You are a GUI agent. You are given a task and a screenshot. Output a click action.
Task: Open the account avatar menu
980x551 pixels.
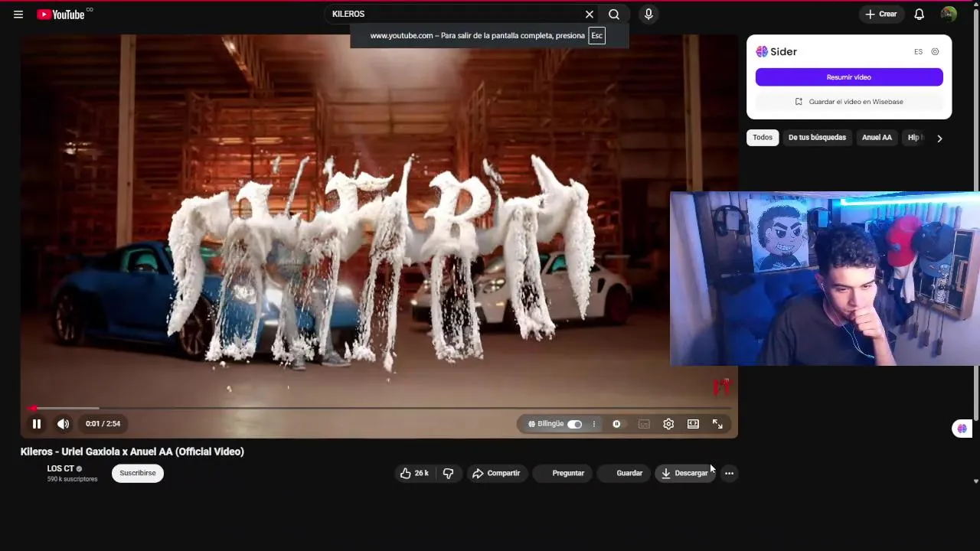[949, 14]
